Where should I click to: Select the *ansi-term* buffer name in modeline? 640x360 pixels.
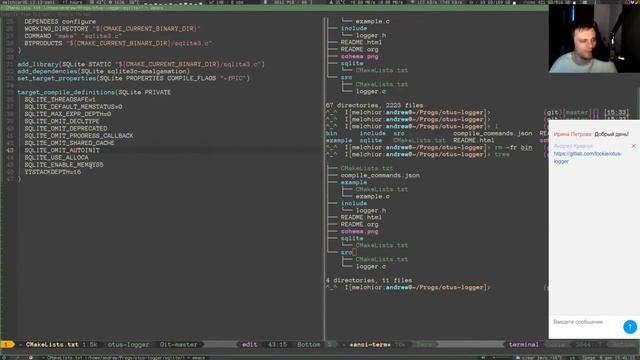370,344
